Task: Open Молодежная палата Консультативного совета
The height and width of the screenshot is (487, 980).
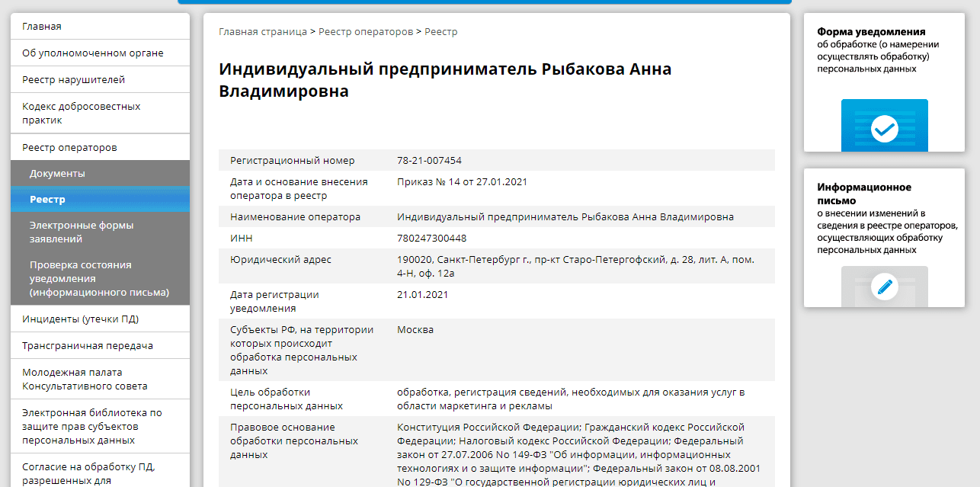Action: 85,379
